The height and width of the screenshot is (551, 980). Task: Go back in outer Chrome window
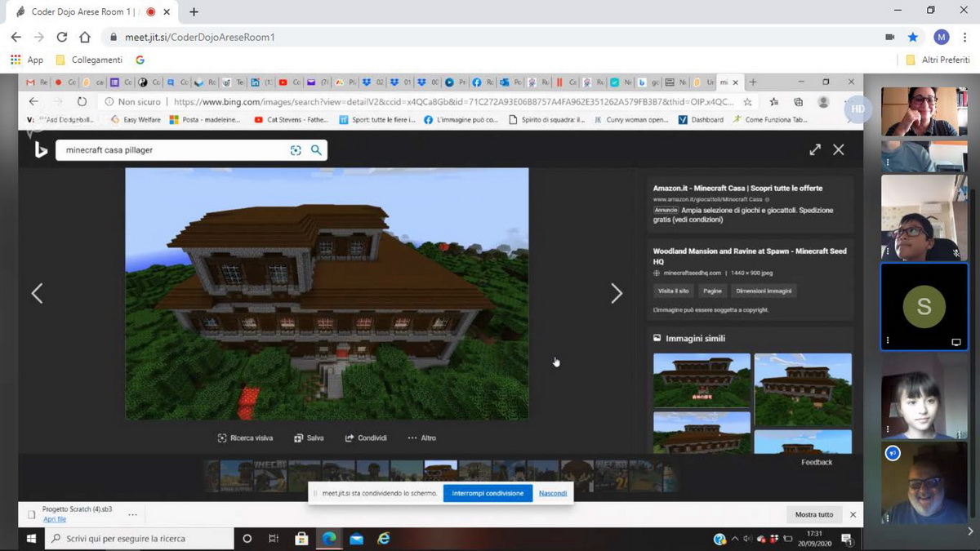pos(16,37)
